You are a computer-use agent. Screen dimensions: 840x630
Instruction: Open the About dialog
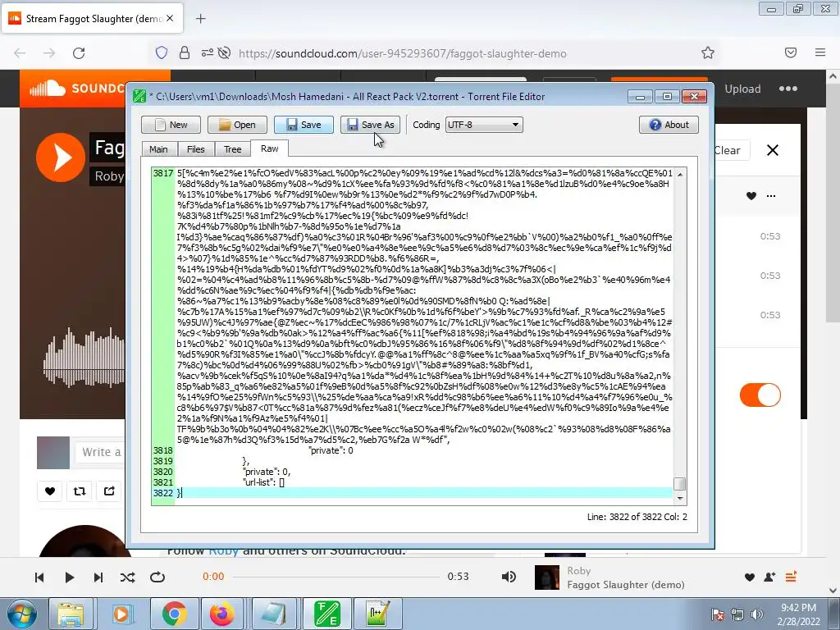click(669, 125)
